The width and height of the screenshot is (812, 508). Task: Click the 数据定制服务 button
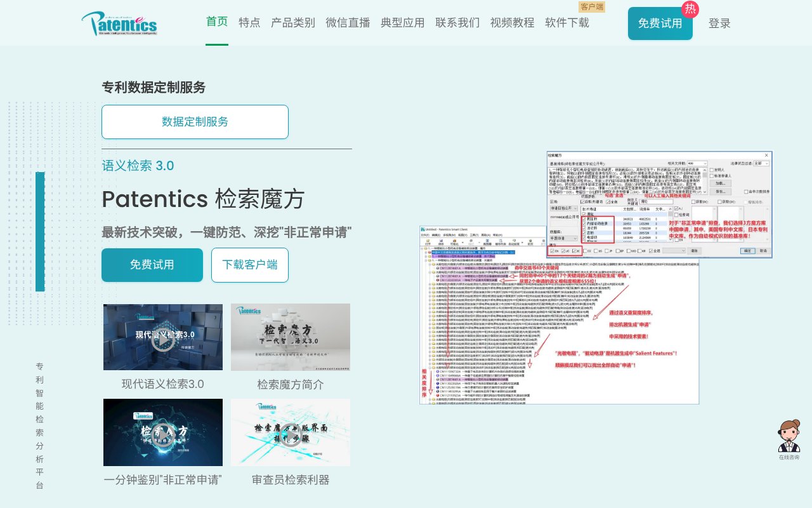coord(195,121)
